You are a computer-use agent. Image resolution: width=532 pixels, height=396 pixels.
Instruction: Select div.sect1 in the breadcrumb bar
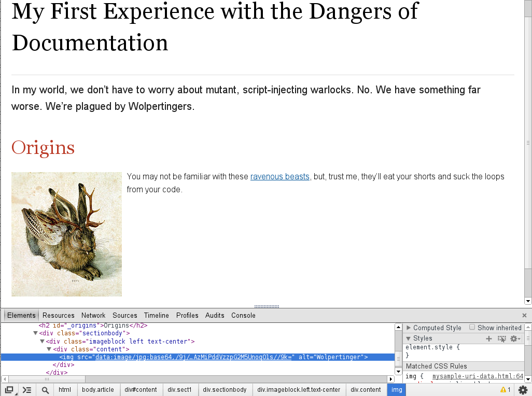[x=179, y=390]
